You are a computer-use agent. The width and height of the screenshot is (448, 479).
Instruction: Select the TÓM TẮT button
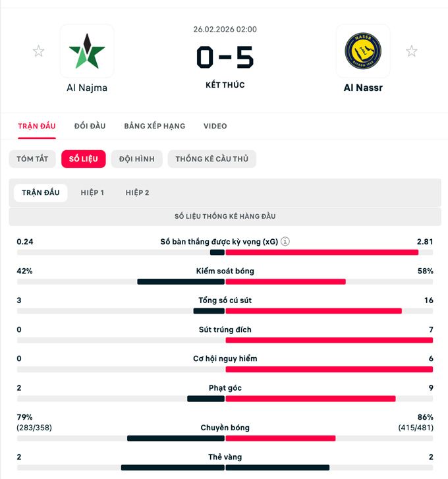click(32, 159)
